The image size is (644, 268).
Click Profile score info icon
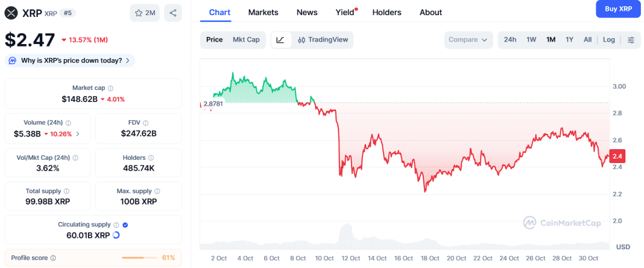[x=53, y=258]
